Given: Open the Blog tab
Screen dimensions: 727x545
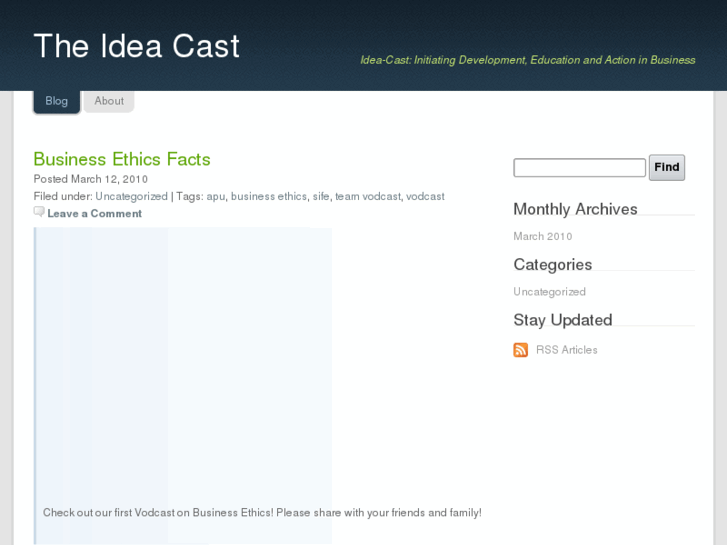Looking at the screenshot, I should tap(56, 101).
